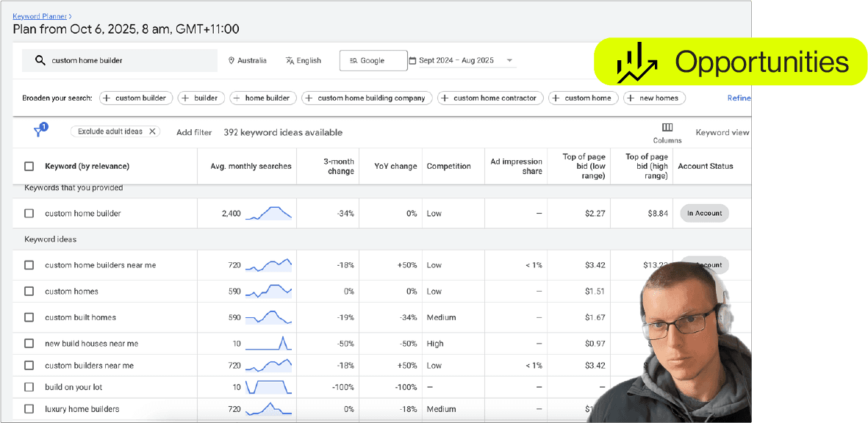Add 'custom builder' plus icon suggestion
Screen dimensions: 868x423
tap(107, 98)
